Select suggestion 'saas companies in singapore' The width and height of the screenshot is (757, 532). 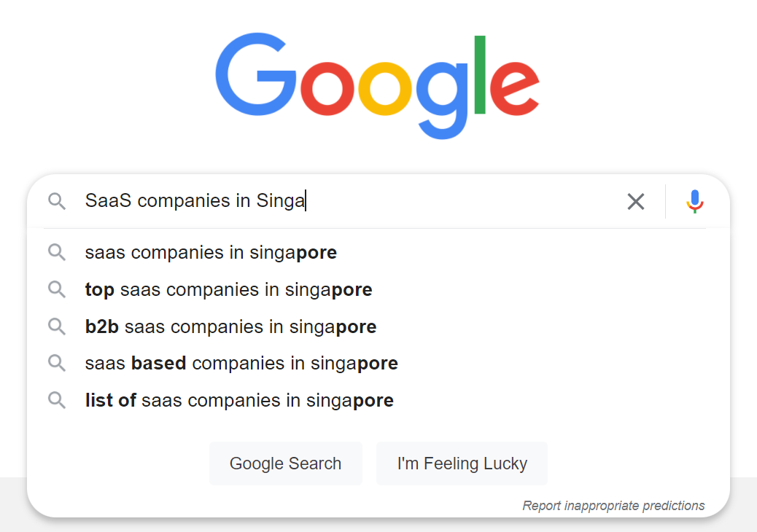[211, 253]
